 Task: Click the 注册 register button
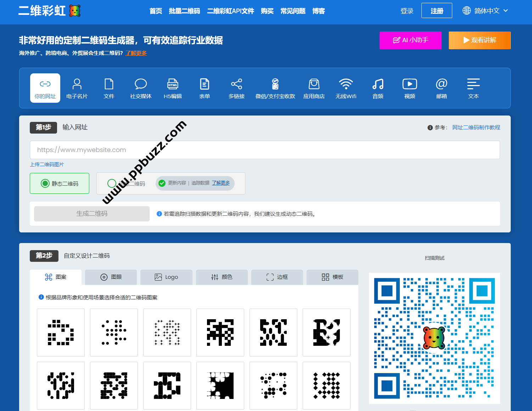pos(437,10)
